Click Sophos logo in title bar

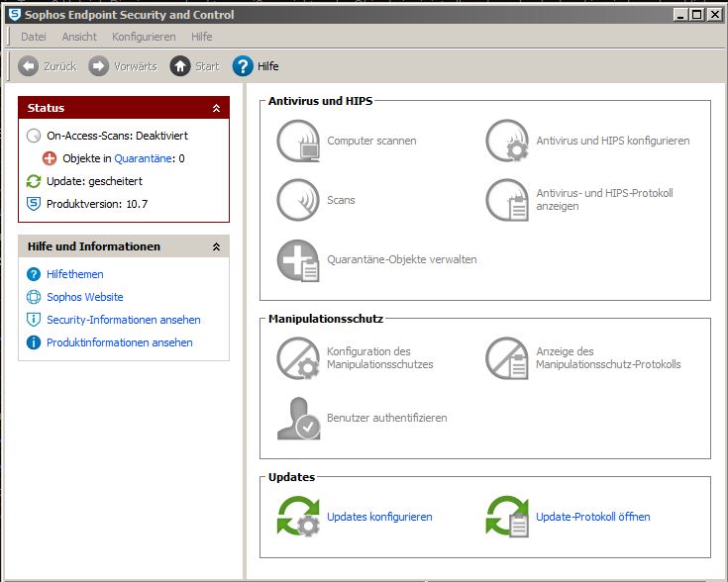(15, 15)
